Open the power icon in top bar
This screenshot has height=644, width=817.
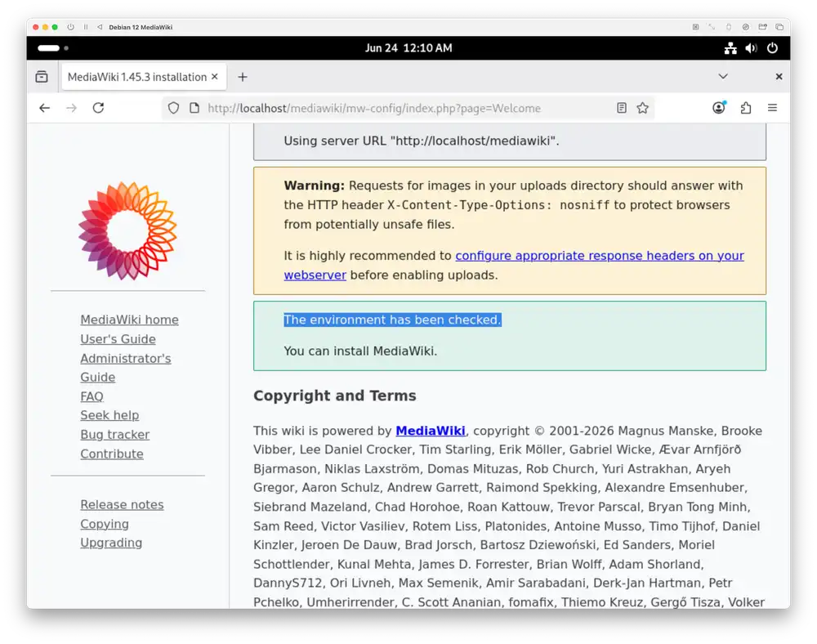pyautogui.click(x=772, y=48)
